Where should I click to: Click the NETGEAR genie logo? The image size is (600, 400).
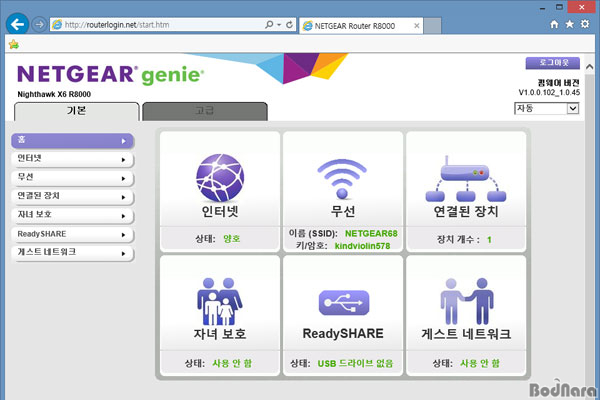coord(111,75)
